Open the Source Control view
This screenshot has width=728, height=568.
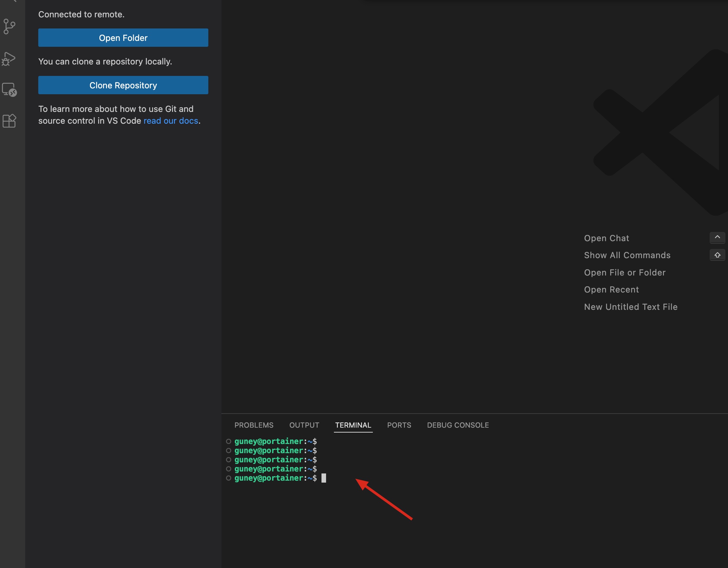pos(9,27)
